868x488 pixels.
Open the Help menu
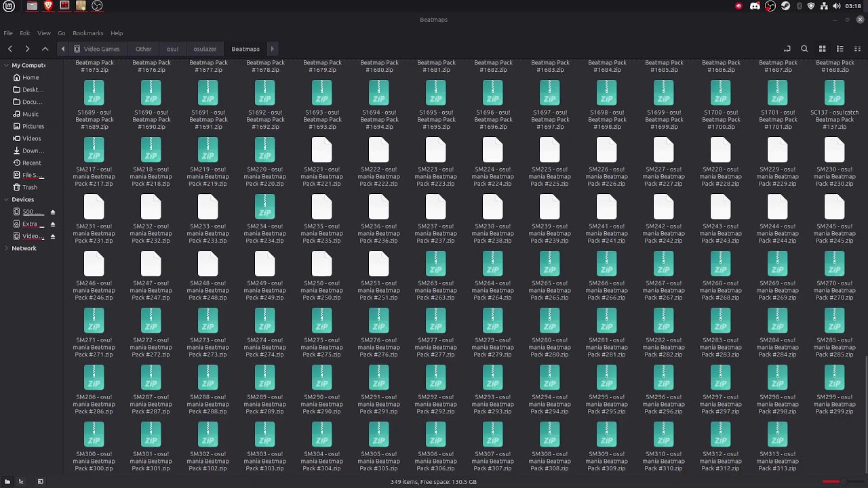point(117,33)
